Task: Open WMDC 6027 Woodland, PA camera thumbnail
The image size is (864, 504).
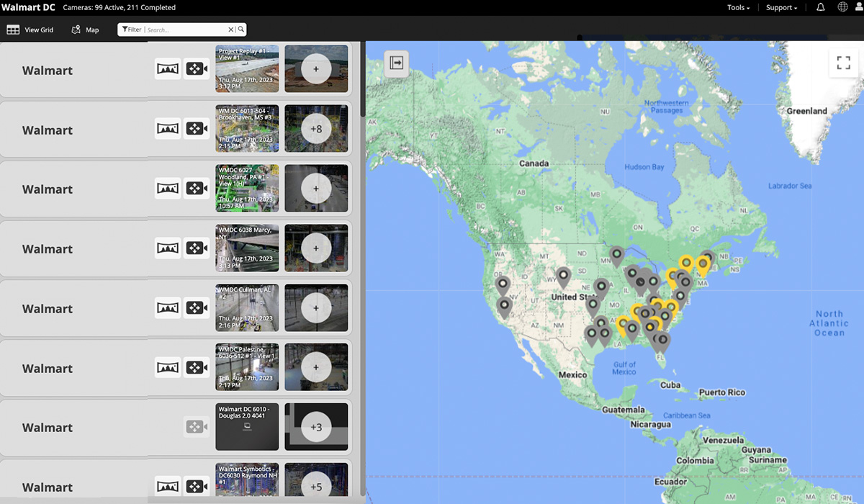Action: click(247, 189)
